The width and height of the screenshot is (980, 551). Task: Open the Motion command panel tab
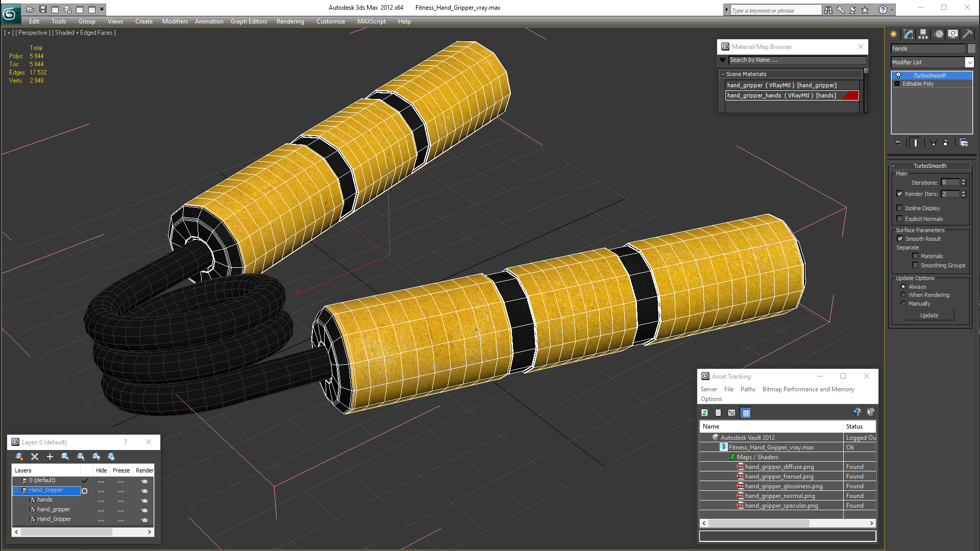click(x=938, y=34)
